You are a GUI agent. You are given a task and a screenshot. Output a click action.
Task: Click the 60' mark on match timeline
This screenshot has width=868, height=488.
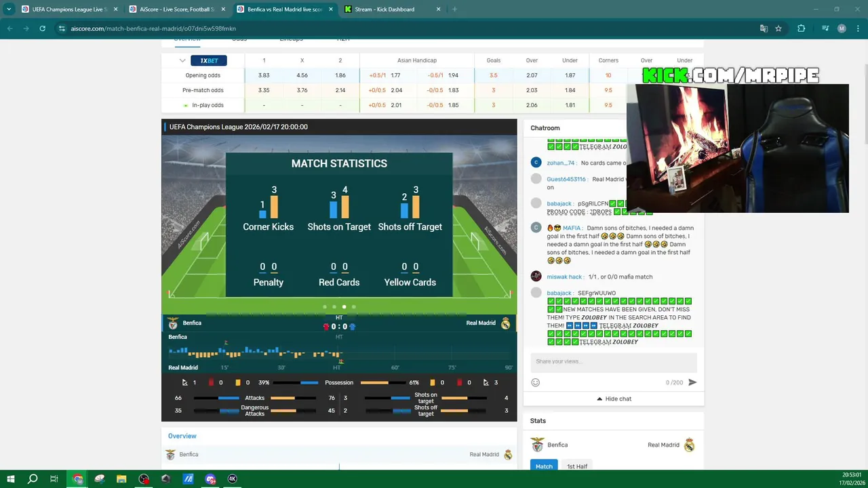pyautogui.click(x=395, y=367)
